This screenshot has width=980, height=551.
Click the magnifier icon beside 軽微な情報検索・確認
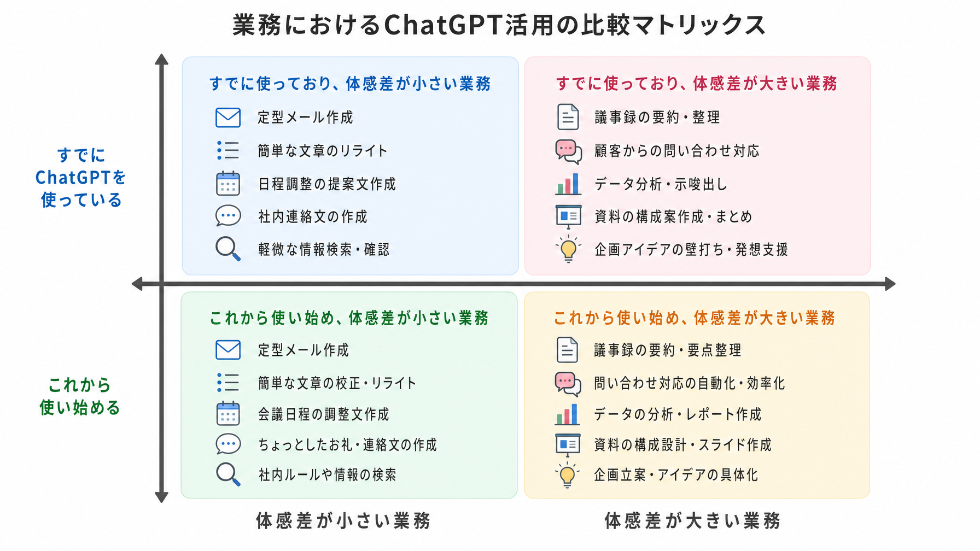tap(228, 249)
